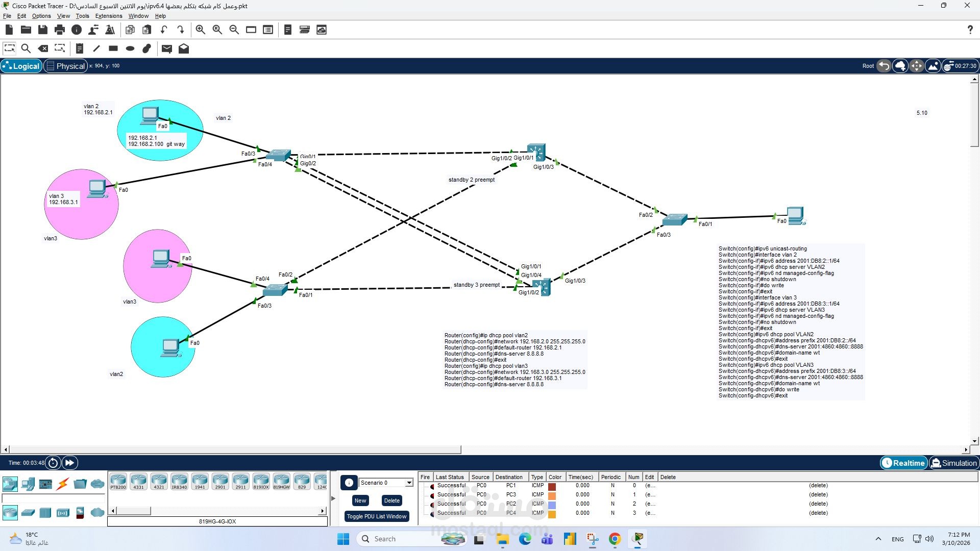
Task: Select the Draw Line shape tool
Action: click(x=96, y=48)
